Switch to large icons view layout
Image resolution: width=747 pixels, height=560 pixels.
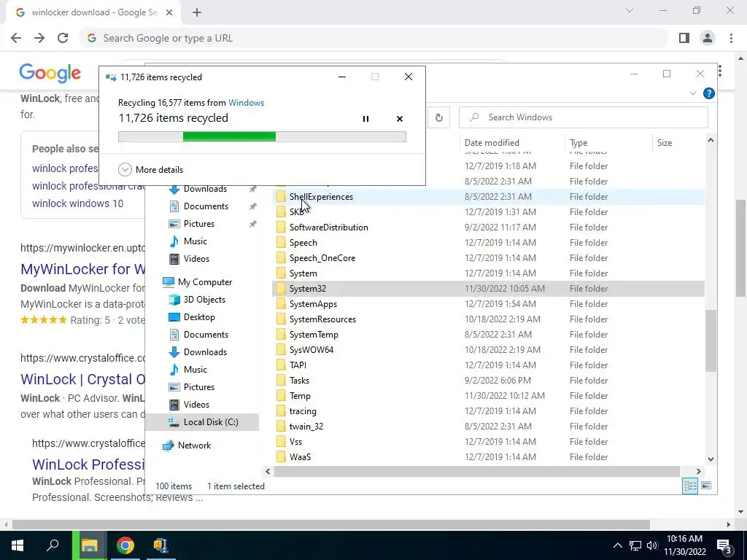[x=706, y=486]
